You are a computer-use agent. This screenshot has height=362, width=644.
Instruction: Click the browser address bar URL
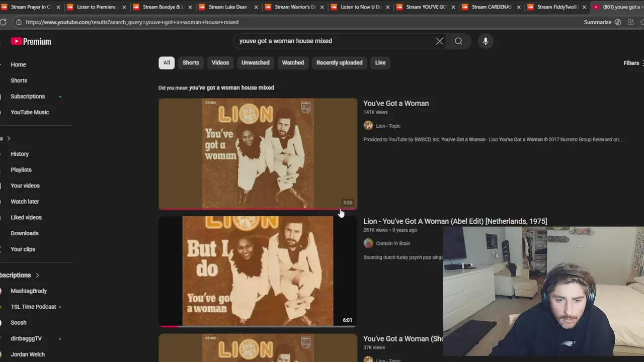click(132, 22)
